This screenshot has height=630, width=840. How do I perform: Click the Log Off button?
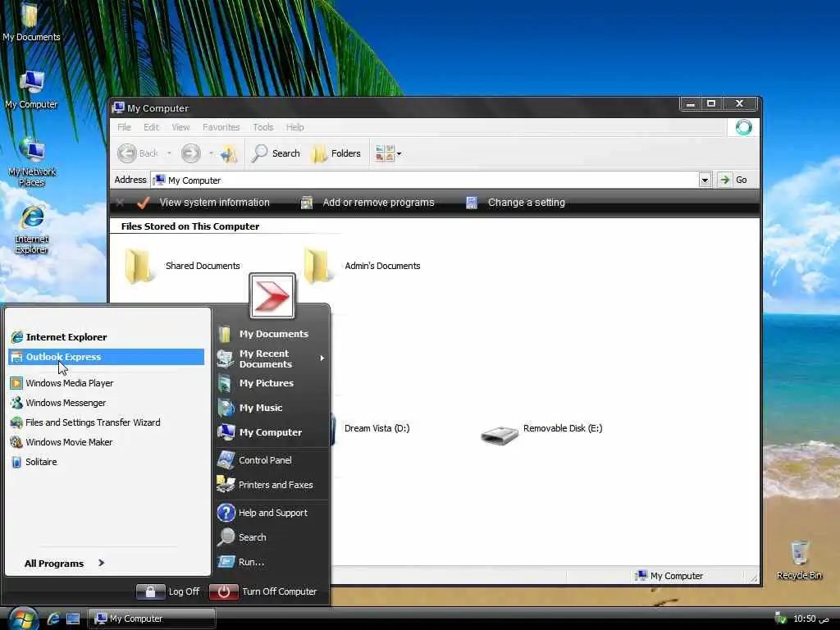(167, 591)
